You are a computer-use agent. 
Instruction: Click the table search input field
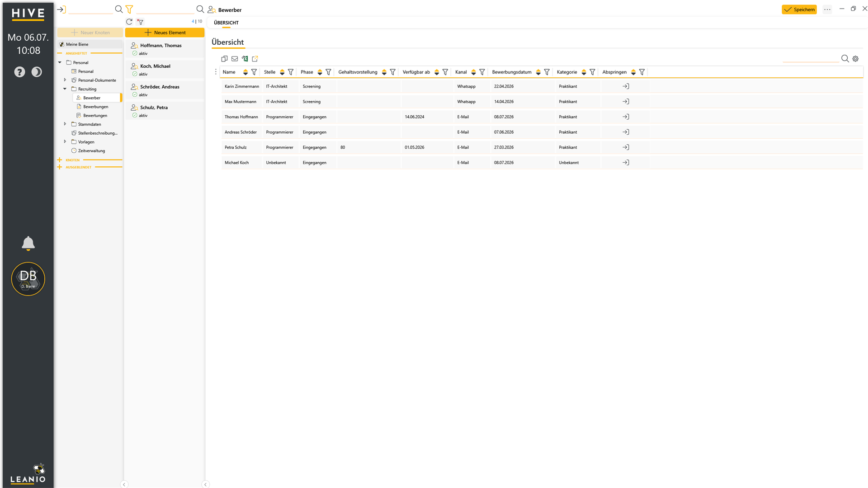(x=811, y=58)
